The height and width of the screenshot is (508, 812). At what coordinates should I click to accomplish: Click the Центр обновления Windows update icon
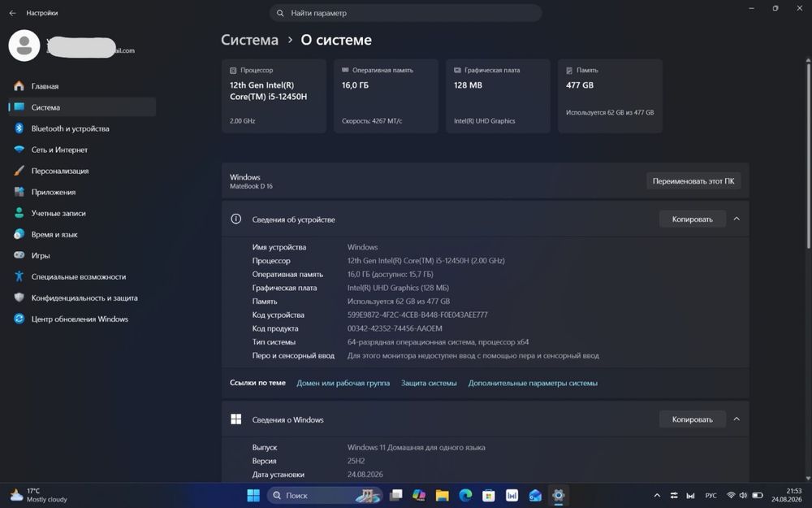tap(19, 319)
